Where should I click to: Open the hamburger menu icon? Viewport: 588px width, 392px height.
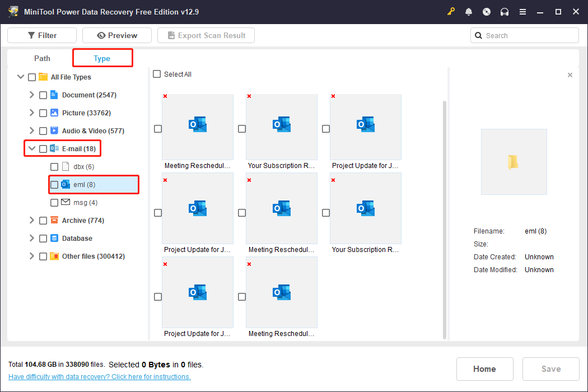point(522,12)
